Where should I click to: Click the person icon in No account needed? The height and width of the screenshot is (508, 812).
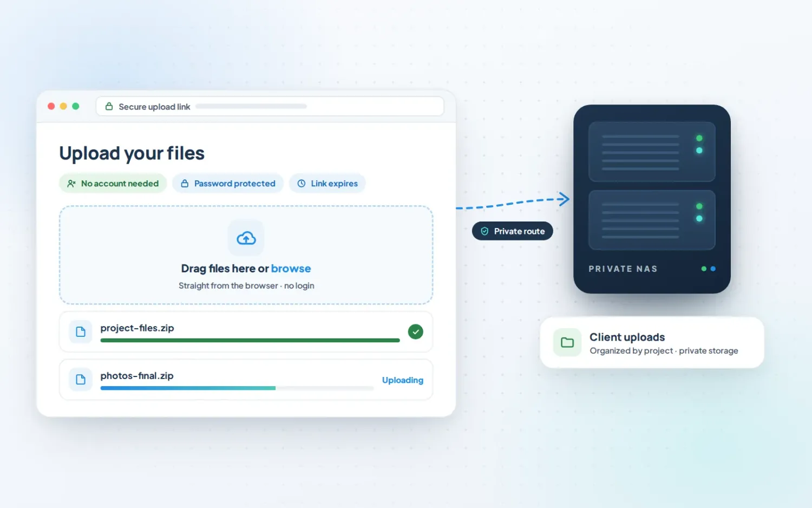71,184
